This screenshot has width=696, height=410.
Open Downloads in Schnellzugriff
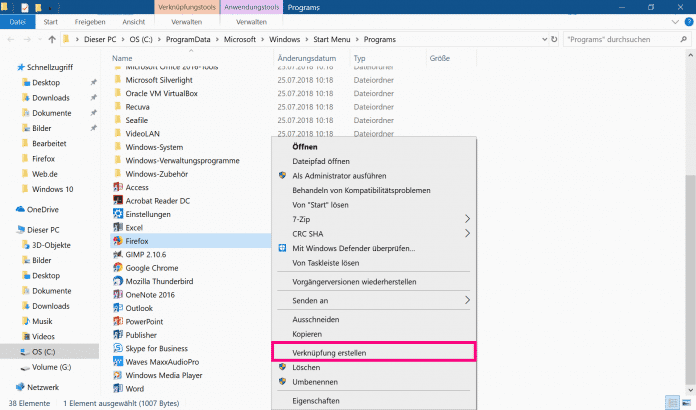pos(50,97)
